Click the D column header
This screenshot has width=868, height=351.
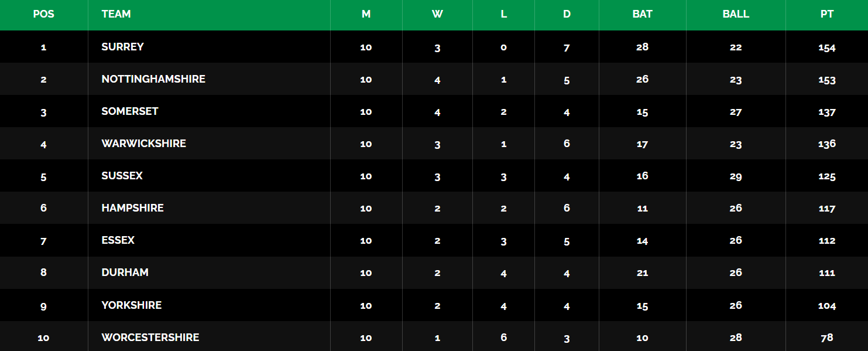click(567, 14)
